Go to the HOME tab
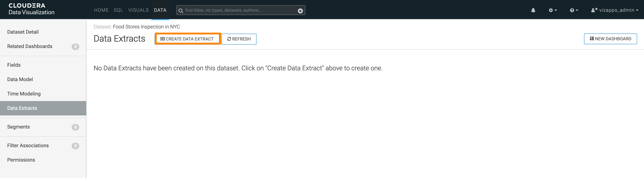This screenshot has height=178, width=644. click(101, 10)
